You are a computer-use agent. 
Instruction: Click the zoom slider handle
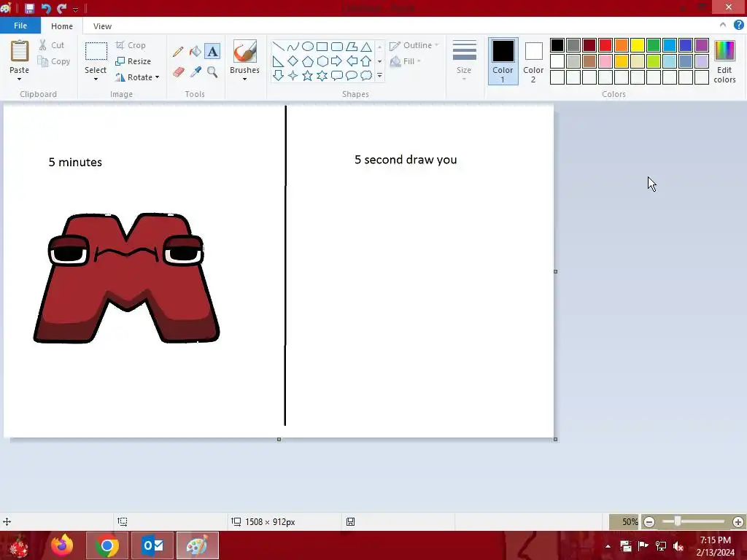(x=678, y=522)
